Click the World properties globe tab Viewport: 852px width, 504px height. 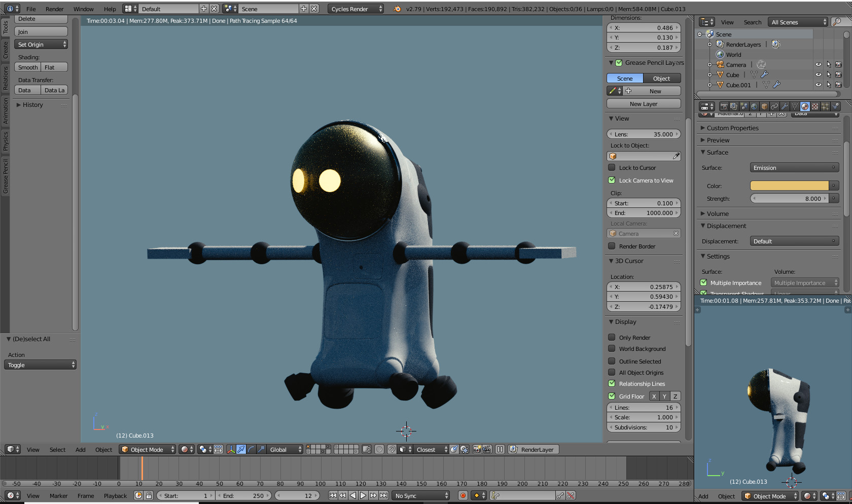click(754, 106)
